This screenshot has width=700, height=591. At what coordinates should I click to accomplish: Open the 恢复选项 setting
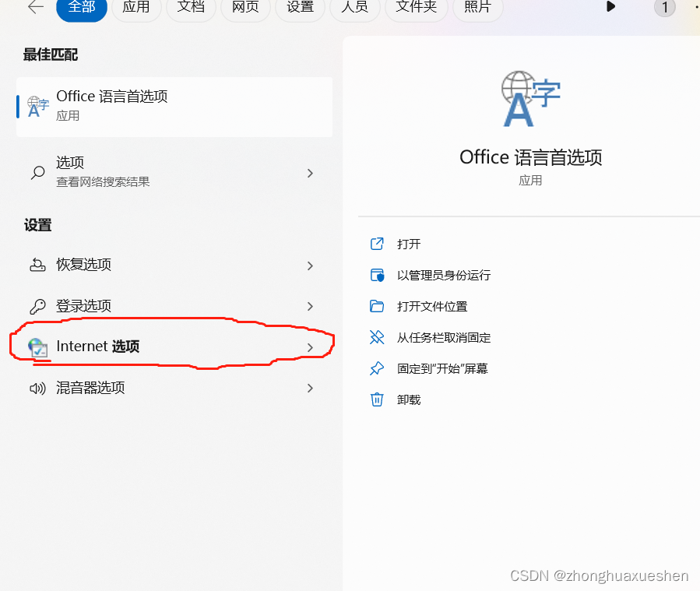pos(174,266)
